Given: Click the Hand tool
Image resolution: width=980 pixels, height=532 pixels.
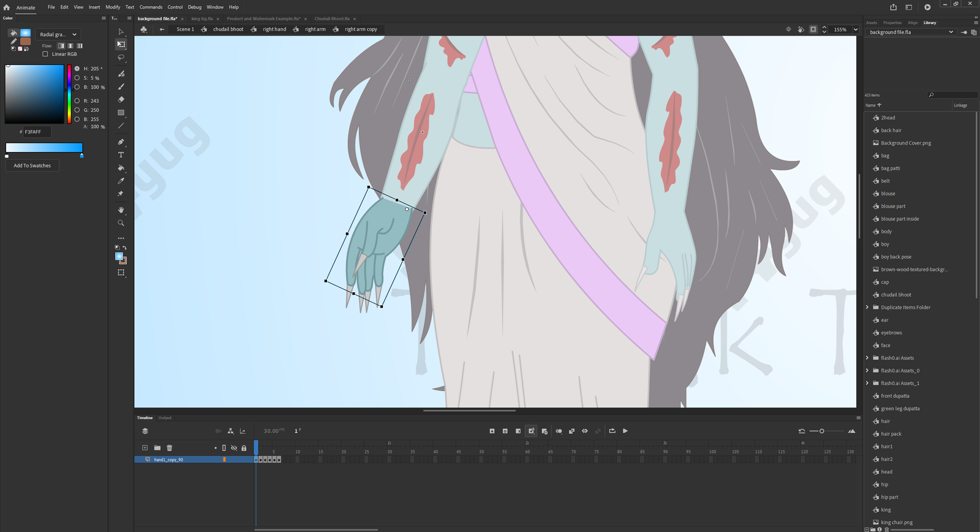Looking at the screenshot, I should click(x=121, y=210).
